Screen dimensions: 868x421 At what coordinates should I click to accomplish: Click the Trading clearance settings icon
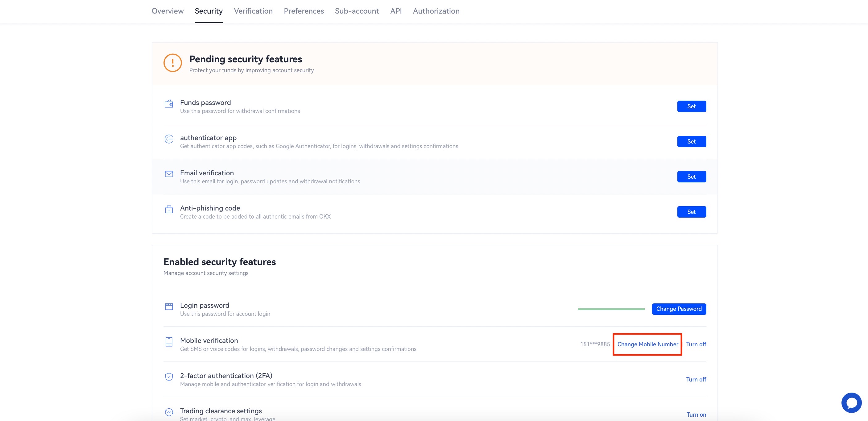(169, 412)
